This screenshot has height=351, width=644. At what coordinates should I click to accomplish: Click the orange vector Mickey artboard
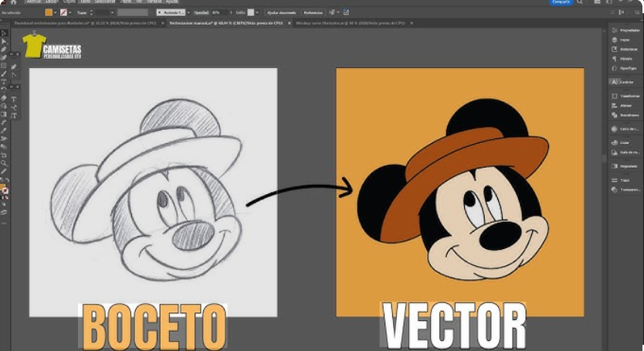pyautogui.click(x=460, y=193)
